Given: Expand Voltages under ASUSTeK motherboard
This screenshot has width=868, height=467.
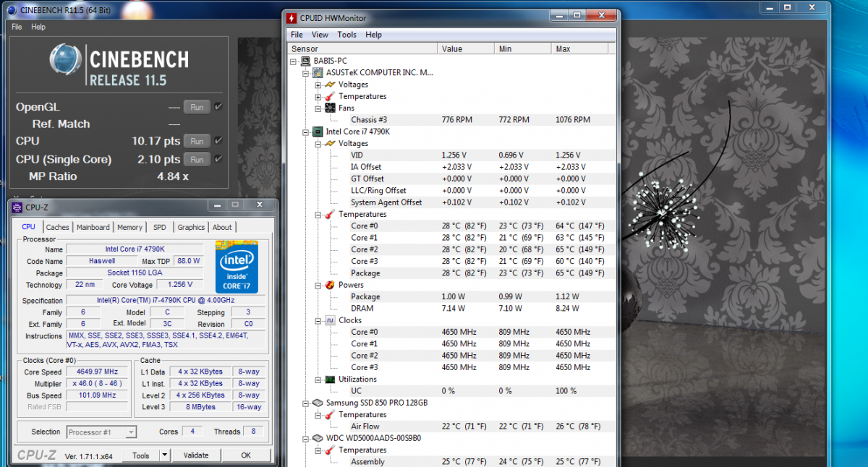Looking at the screenshot, I should [318, 85].
